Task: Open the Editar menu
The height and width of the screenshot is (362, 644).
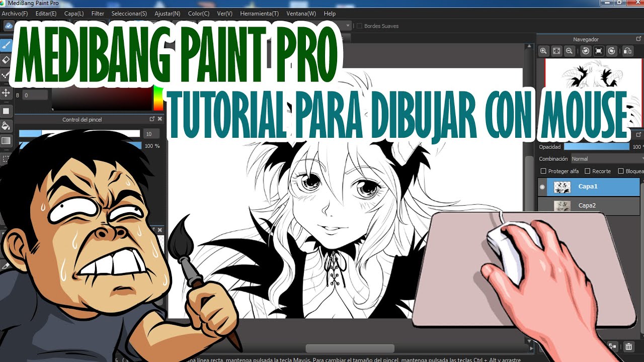Action: (46, 14)
